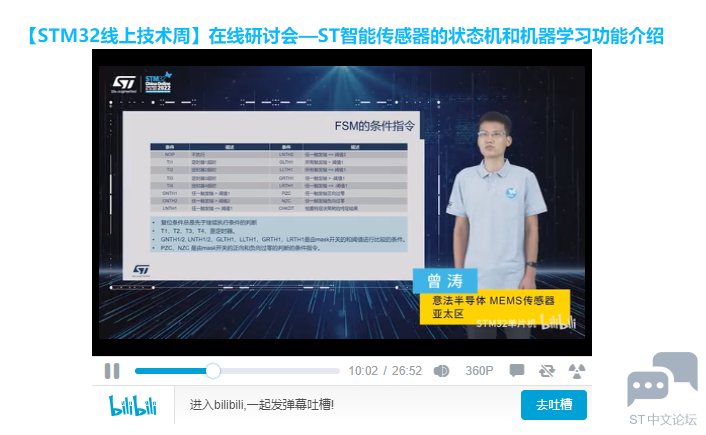Click the video progress slider handle

(213, 371)
